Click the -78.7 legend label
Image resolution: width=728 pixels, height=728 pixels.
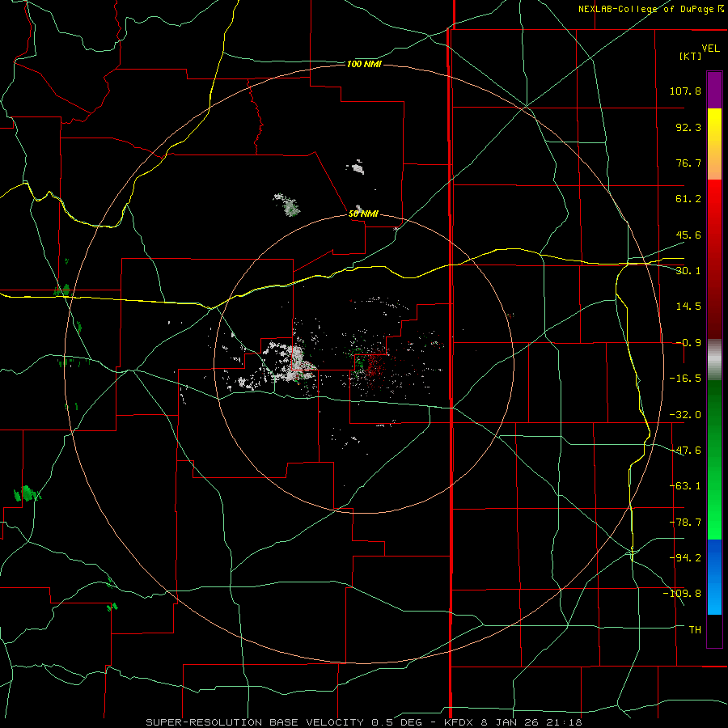(x=685, y=523)
